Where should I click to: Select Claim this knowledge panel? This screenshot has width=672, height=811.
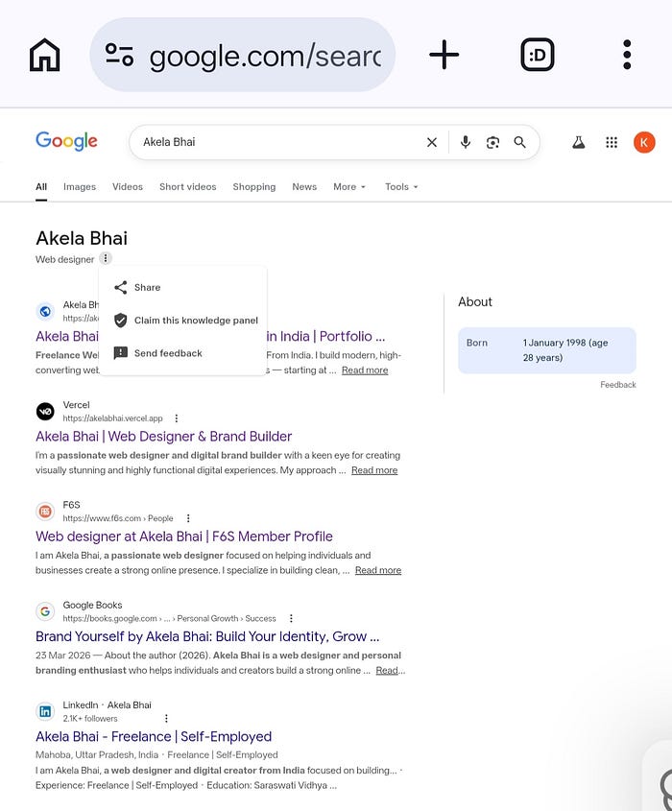[183, 321]
